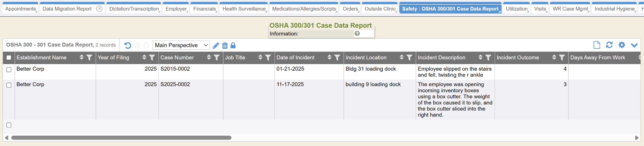
Task: Switch to the Financials tab
Action: (x=204, y=9)
